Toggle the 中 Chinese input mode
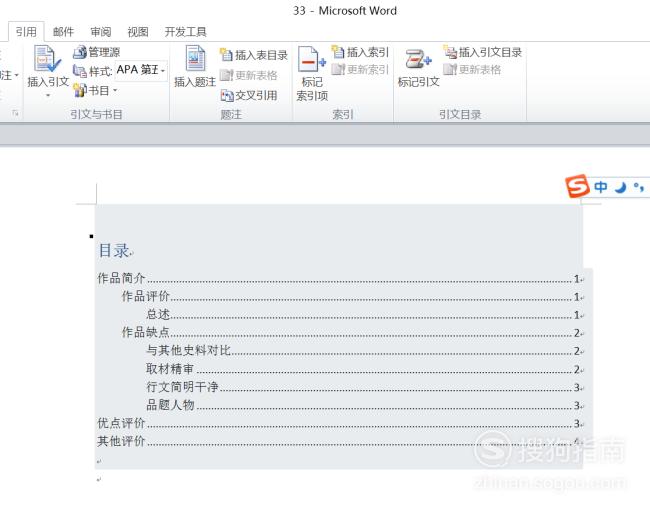Screen dimensions: 650x517 [x=601, y=187]
